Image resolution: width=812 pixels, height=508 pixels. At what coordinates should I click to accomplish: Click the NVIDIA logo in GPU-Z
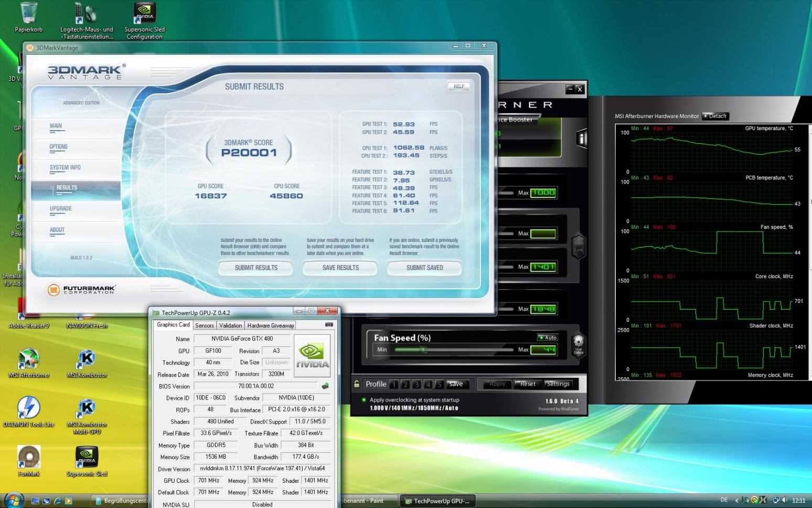point(312,356)
